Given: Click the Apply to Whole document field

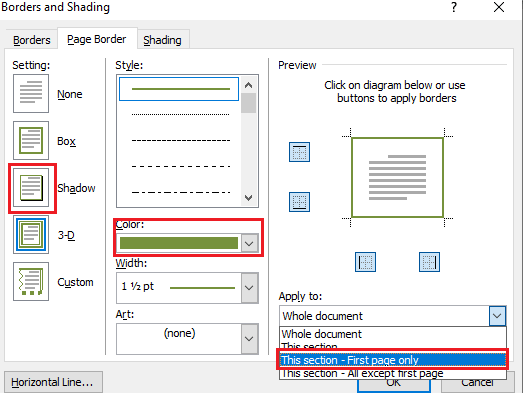Looking at the screenshot, I should [x=384, y=316].
